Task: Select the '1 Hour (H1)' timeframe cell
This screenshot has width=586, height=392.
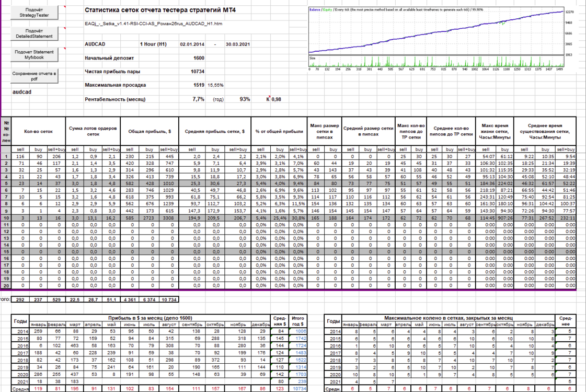Action: 153,44
